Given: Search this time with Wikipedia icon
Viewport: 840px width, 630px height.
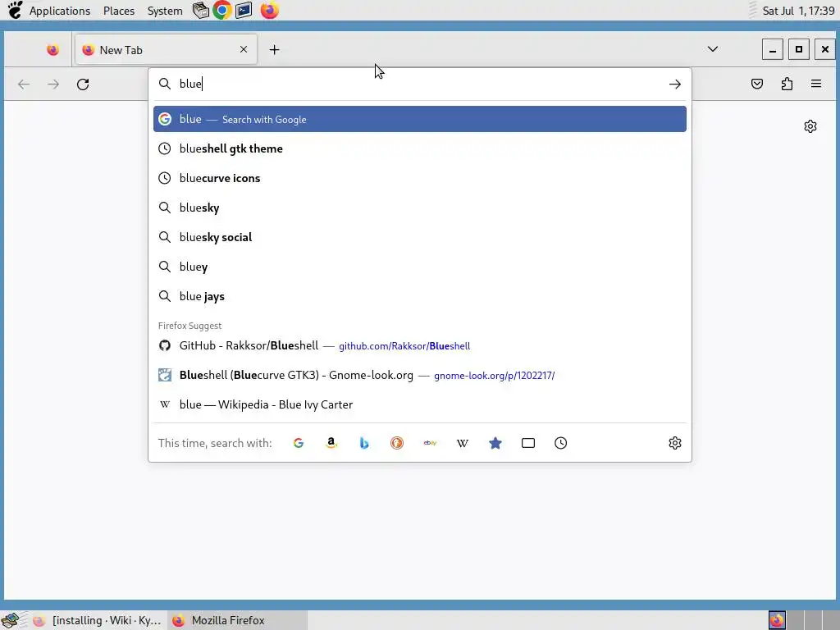Looking at the screenshot, I should click(x=463, y=443).
